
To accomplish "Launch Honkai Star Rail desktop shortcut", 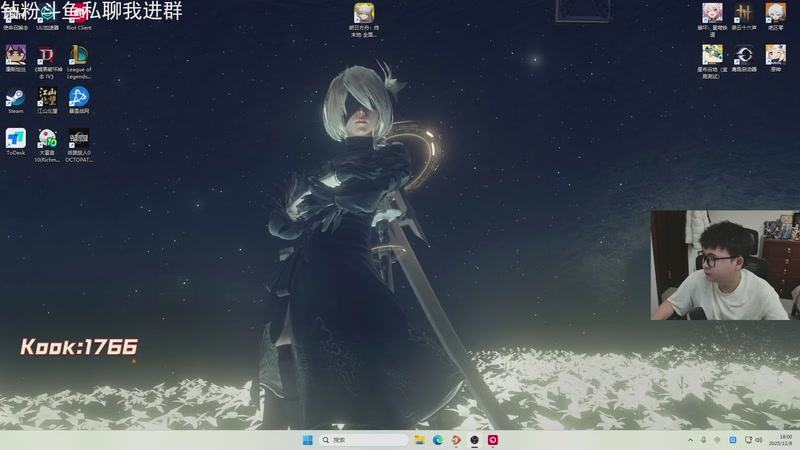I will coord(712,20).
